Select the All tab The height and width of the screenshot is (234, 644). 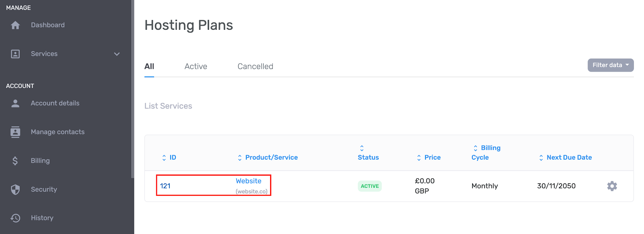[149, 66]
